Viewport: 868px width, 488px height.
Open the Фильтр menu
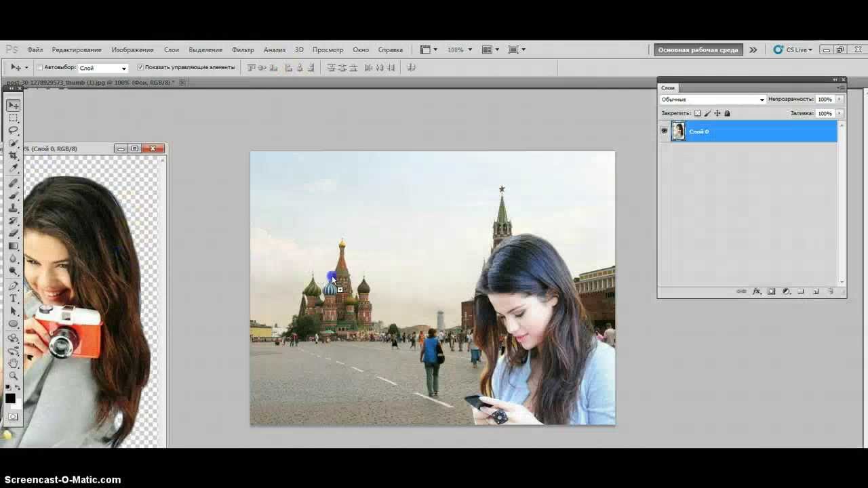(243, 49)
